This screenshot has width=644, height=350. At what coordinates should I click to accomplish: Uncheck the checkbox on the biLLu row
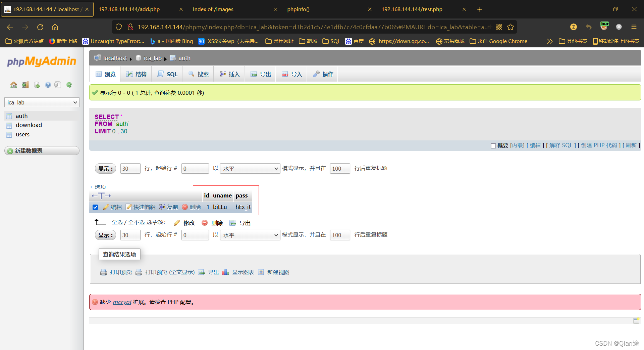(x=95, y=207)
